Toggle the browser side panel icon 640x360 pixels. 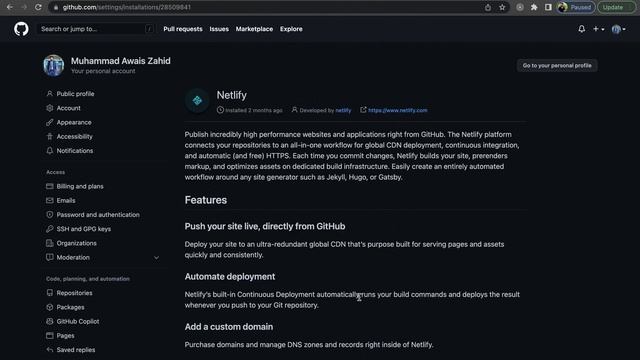pyautogui.click(x=548, y=7)
